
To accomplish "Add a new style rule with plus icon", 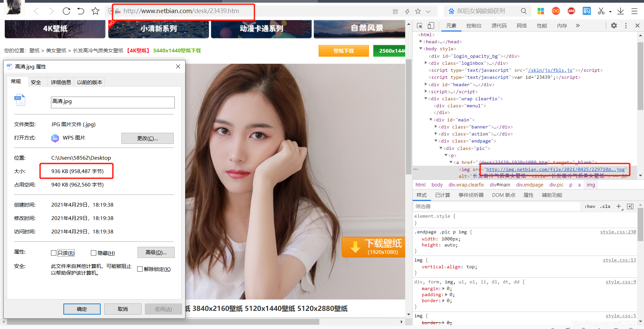I will [x=619, y=206].
